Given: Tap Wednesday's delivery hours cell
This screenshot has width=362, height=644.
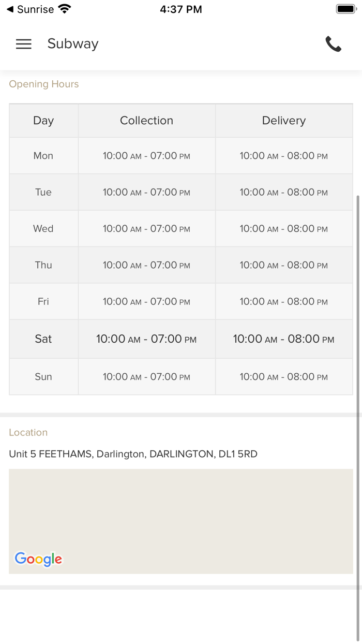Looking at the screenshot, I should click(284, 229).
